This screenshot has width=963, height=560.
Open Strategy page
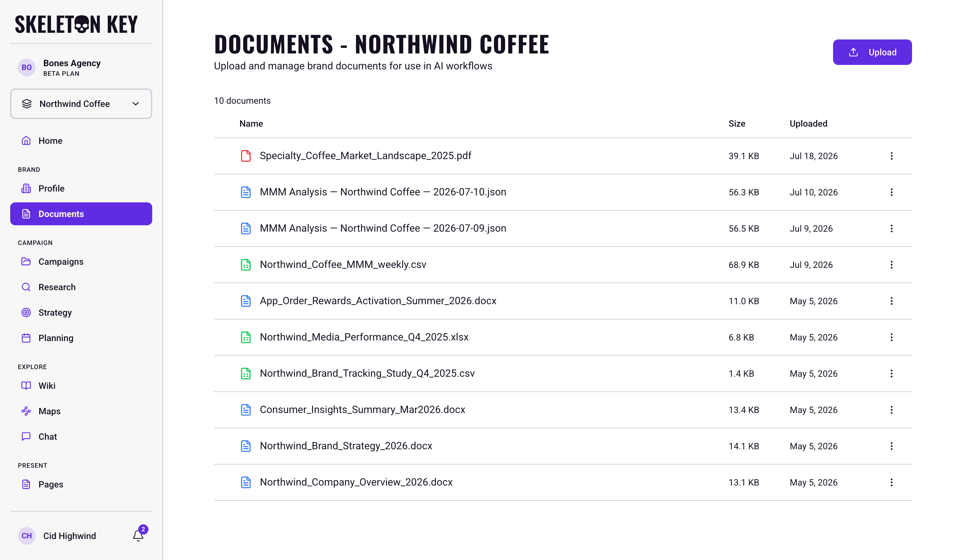coord(81,313)
